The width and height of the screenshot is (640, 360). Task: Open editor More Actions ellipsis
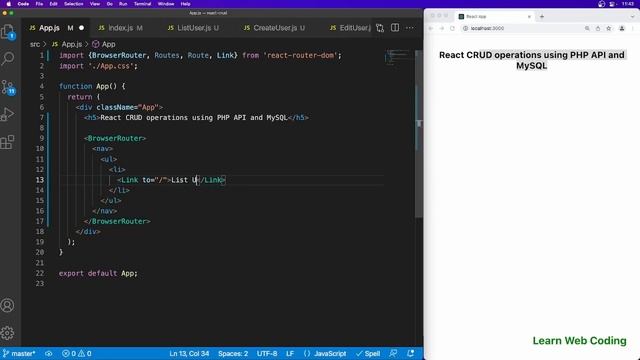click(409, 28)
